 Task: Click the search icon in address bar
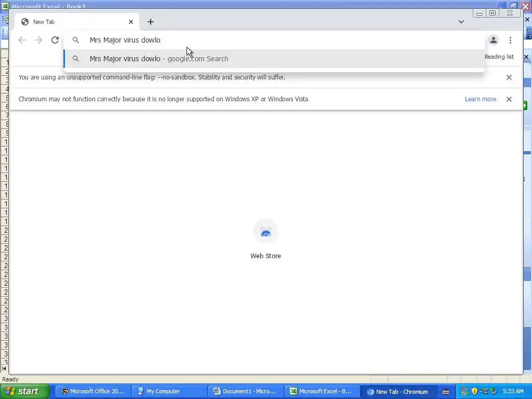(x=76, y=40)
